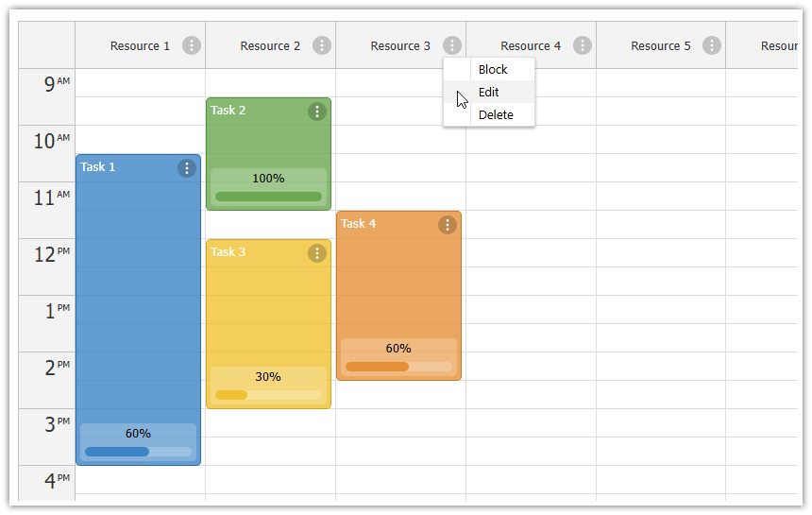Click the 4 PM time row label
Viewport: 812px width, 515px height.
[57, 480]
